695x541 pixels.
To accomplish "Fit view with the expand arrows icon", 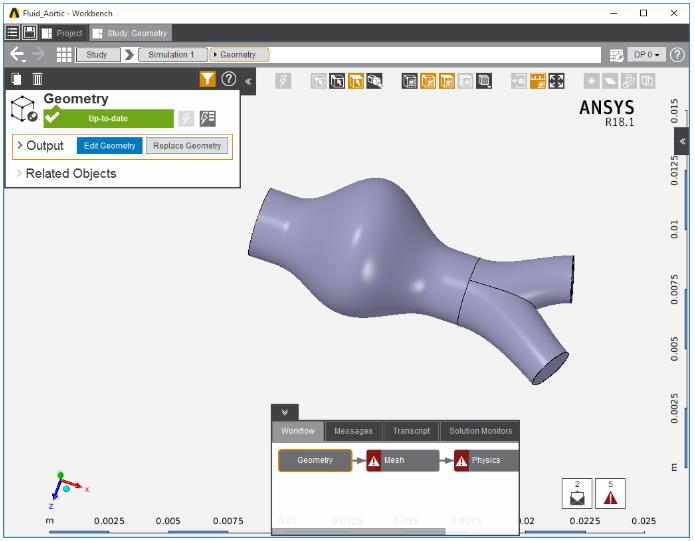I will pos(556,81).
